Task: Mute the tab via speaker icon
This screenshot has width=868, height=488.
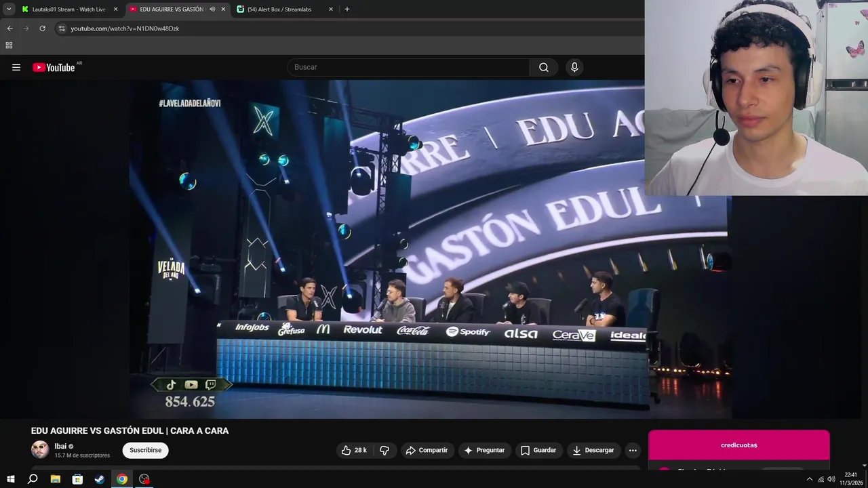Action: (212, 9)
